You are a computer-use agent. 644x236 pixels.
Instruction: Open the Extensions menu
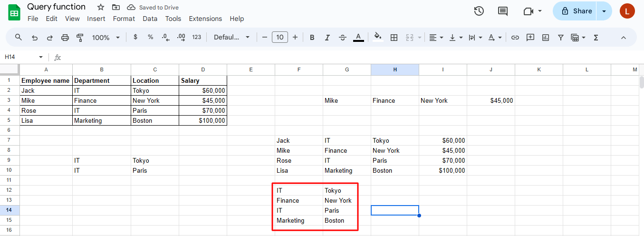[x=205, y=19]
